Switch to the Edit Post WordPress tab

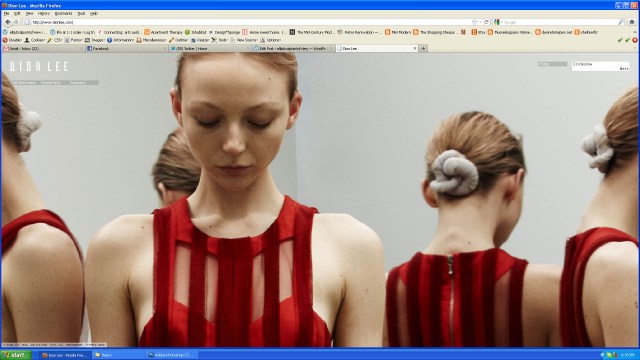[x=293, y=48]
